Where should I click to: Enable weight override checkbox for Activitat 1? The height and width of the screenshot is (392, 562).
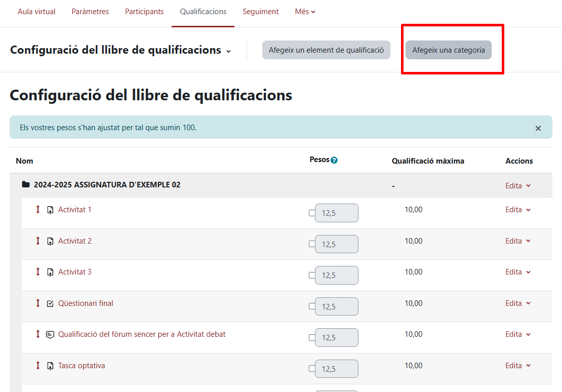[312, 213]
